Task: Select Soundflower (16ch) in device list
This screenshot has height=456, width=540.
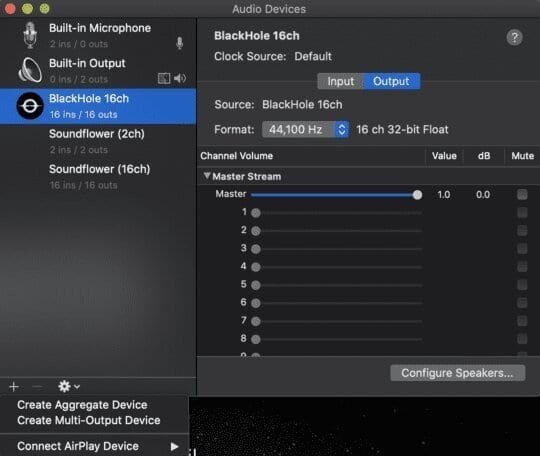Action: click(x=98, y=177)
